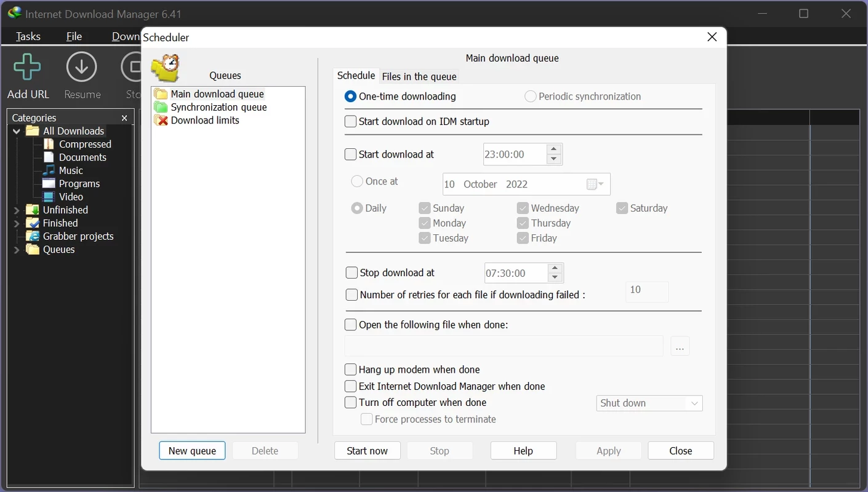Expand the Unfinished category tree node
The height and width of the screenshot is (492, 868).
pos(17,210)
